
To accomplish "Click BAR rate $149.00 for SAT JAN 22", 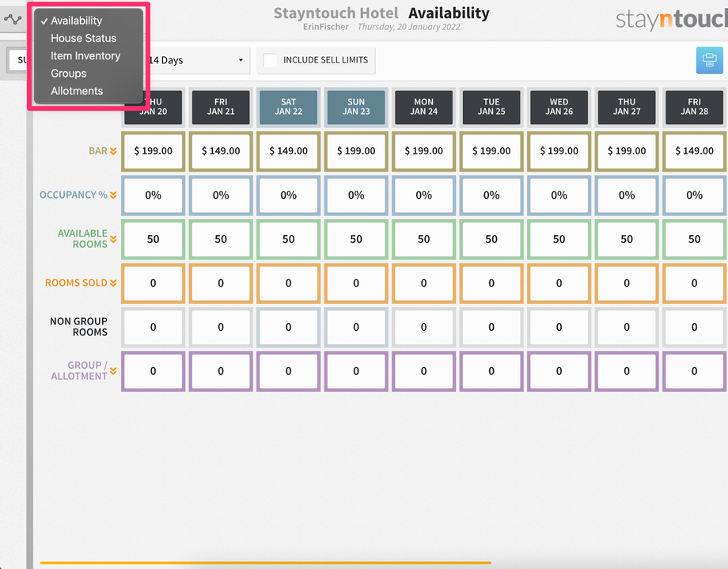I will (x=288, y=151).
